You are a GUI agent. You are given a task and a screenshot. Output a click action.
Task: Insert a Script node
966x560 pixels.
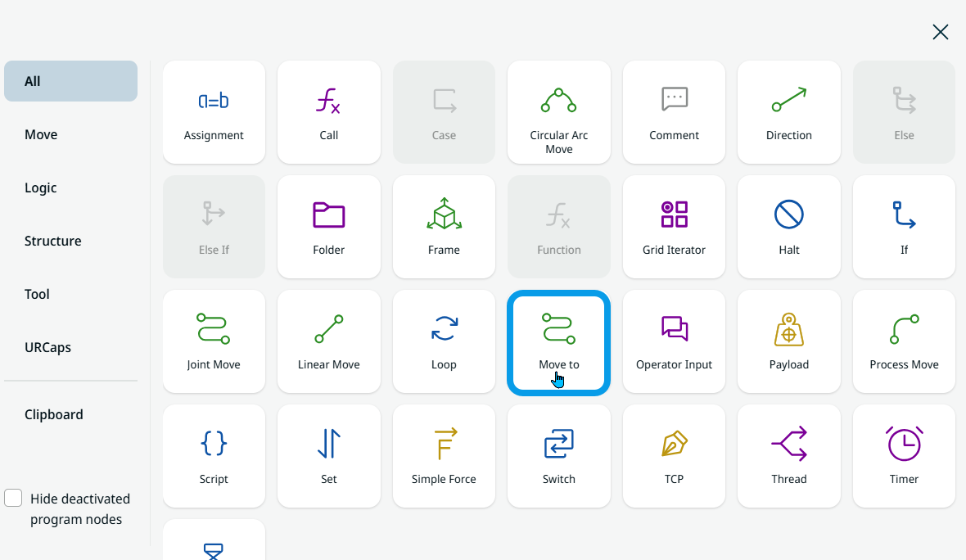214,456
